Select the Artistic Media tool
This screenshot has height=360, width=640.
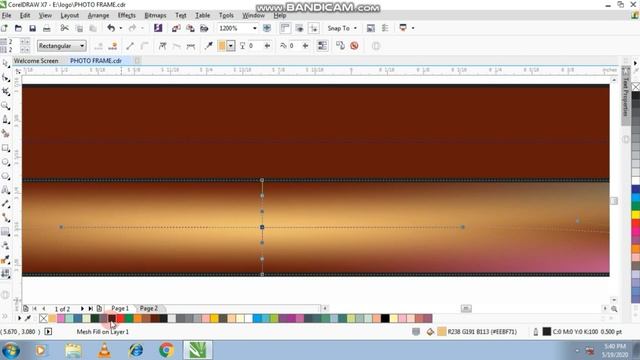coord(5,133)
